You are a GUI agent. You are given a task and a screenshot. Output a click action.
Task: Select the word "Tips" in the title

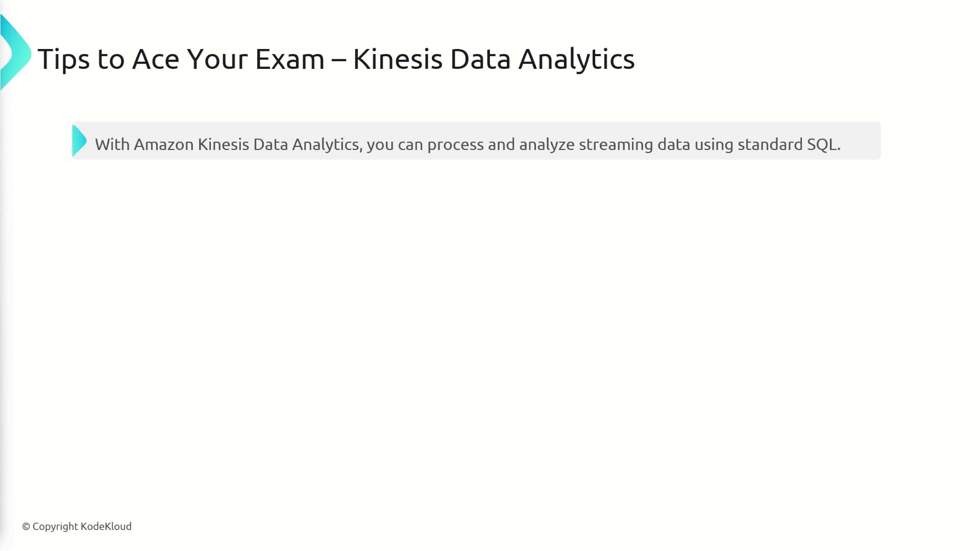(63, 59)
